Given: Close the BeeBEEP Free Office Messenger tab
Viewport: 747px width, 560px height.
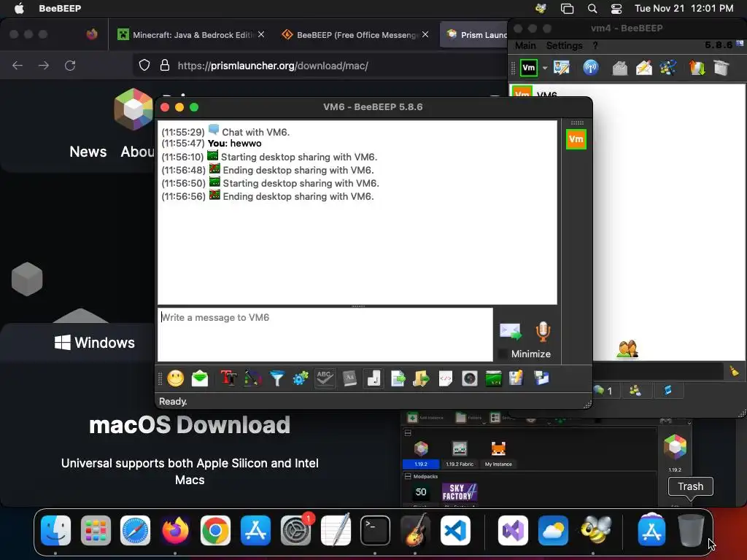Looking at the screenshot, I should pyautogui.click(x=425, y=34).
